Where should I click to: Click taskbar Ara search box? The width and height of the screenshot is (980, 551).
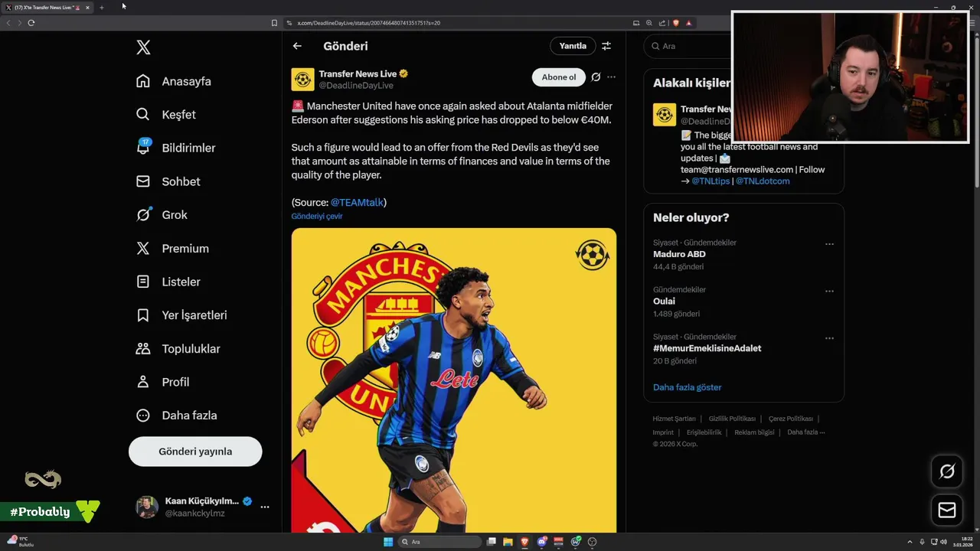coord(439,542)
